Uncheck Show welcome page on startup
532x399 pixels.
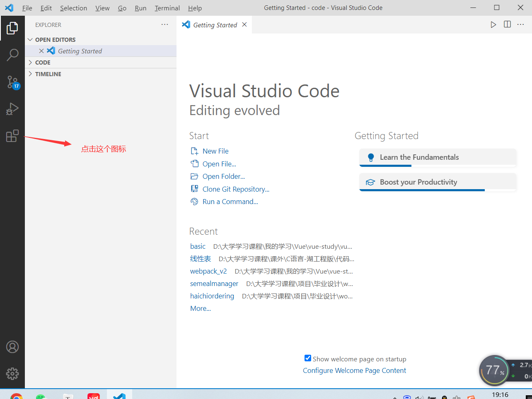click(x=307, y=358)
